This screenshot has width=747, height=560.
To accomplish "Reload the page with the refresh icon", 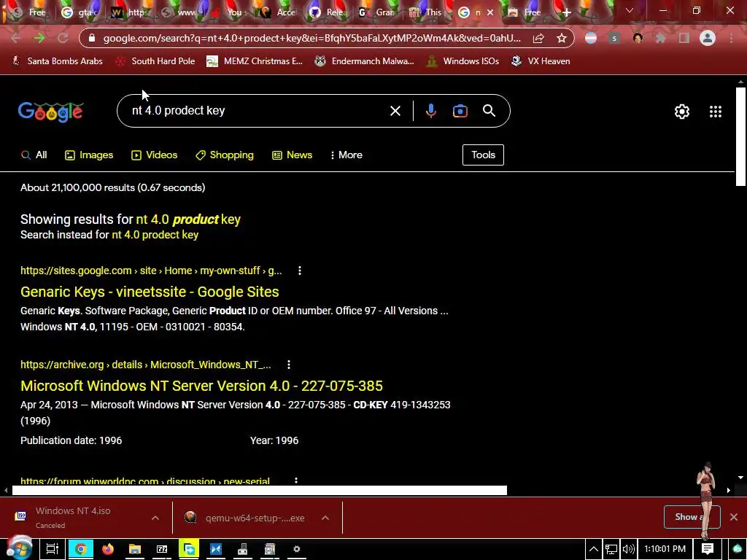I will point(63,38).
